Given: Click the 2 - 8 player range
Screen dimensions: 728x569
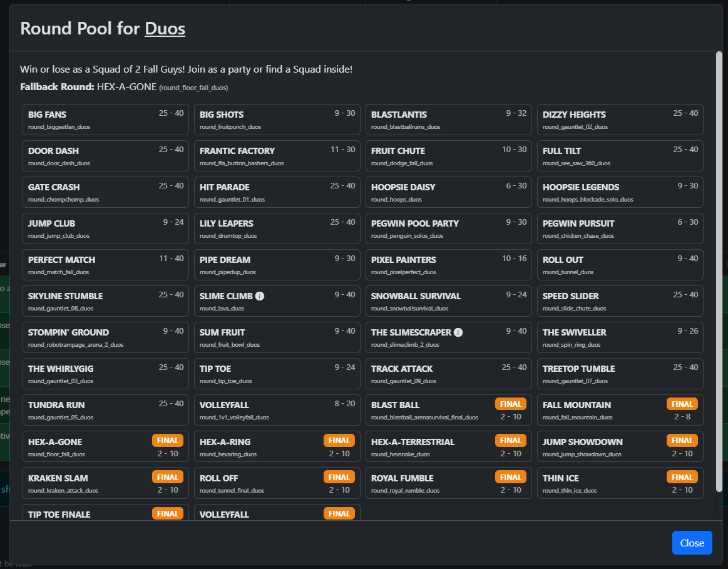Looking at the screenshot, I should pos(682,417).
